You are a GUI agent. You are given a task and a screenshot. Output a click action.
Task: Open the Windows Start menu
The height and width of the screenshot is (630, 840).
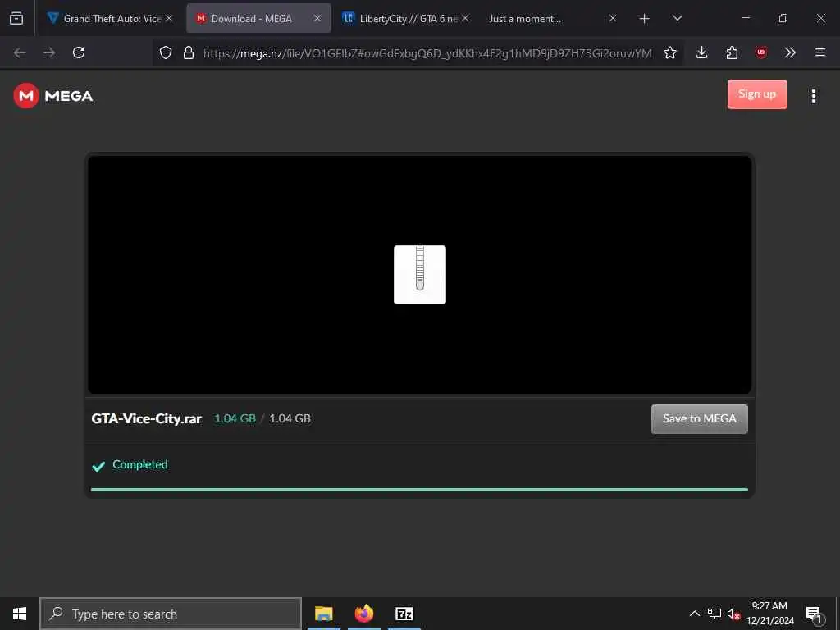[20, 614]
